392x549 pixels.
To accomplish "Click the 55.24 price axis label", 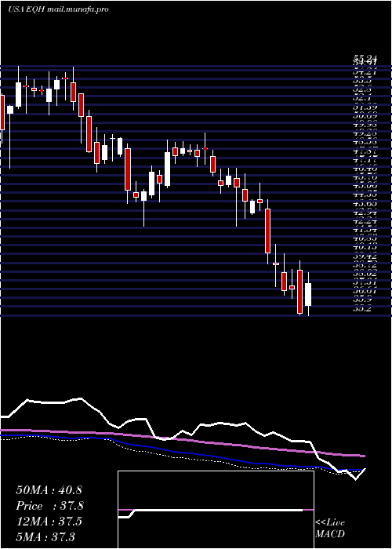I will click(x=364, y=60).
